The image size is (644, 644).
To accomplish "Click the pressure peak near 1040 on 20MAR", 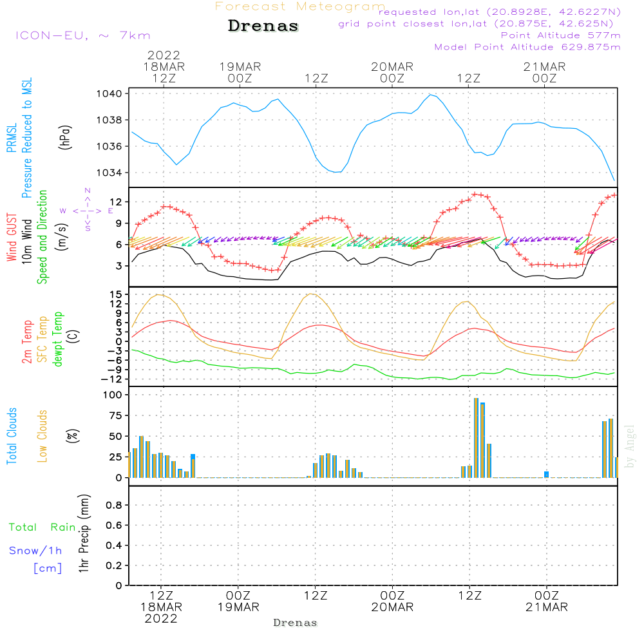I will click(430, 95).
